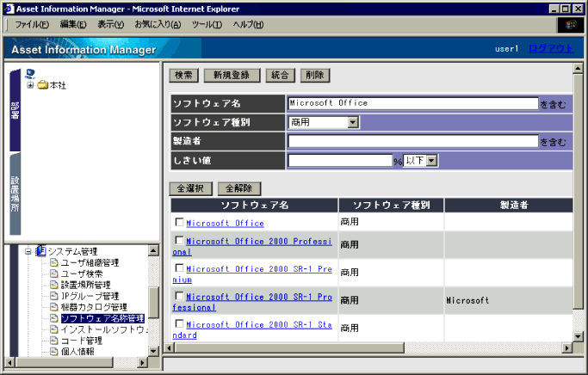
Task: Click the 製造者 input field
Action: click(413, 141)
